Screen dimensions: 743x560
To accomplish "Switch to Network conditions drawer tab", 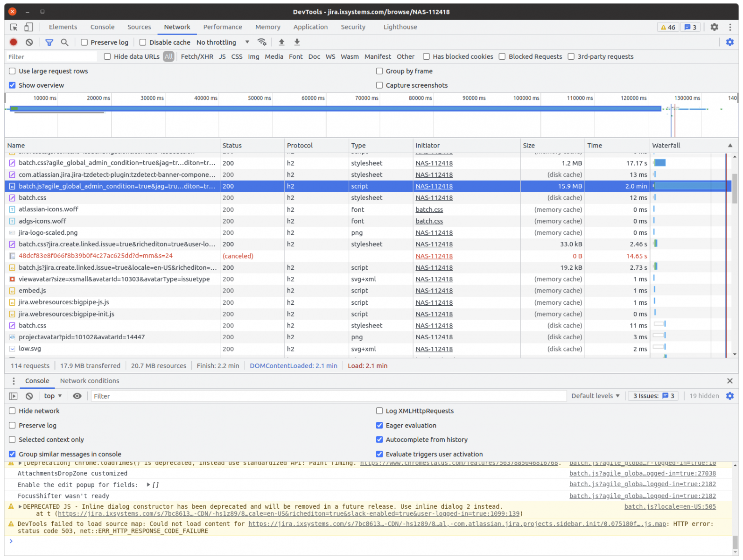I will [x=90, y=381].
